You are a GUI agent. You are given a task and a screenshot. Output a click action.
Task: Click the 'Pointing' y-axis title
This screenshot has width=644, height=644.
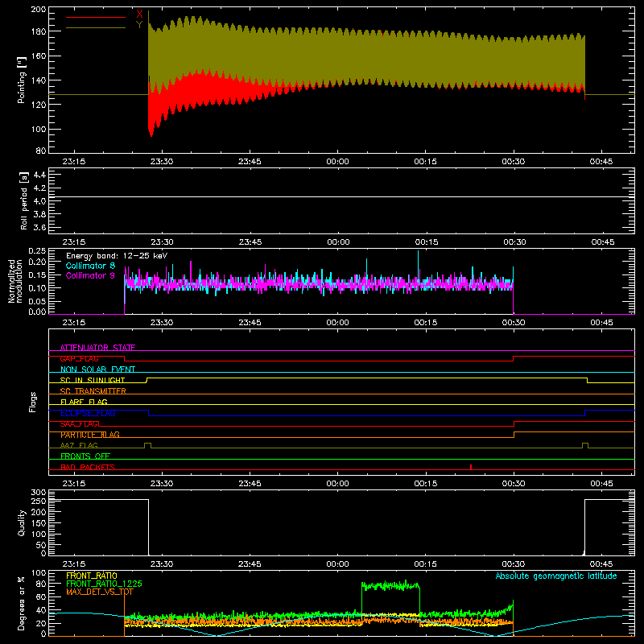point(22,80)
